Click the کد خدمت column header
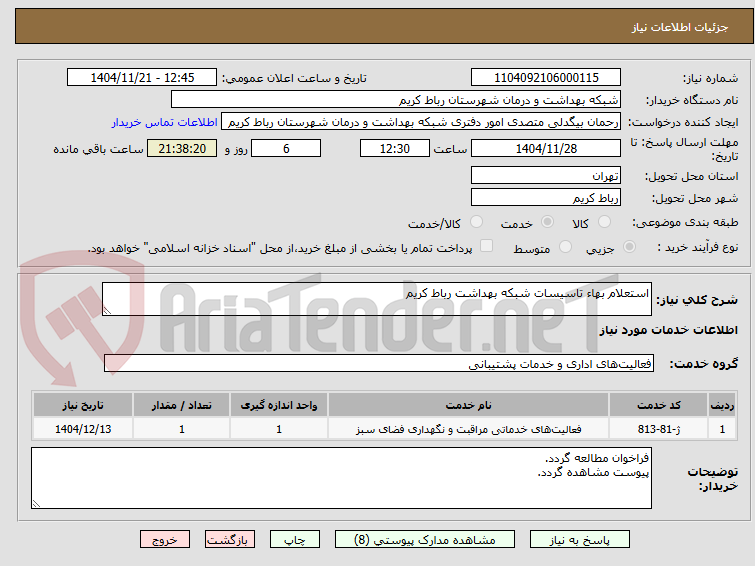Image resolution: width=755 pixels, height=566 pixels. coord(658,405)
